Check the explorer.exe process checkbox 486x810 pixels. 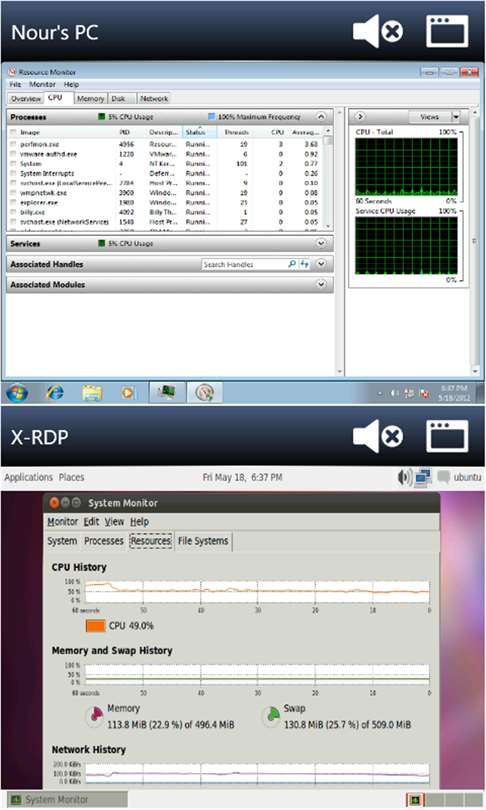click(x=12, y=202)
